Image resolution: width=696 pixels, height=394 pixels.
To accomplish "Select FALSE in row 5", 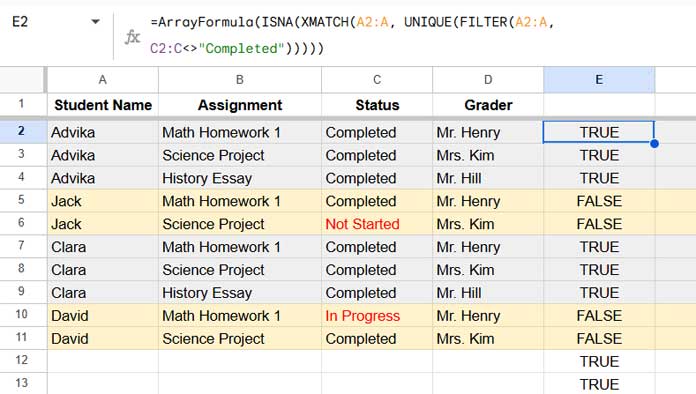I will 599,201.
